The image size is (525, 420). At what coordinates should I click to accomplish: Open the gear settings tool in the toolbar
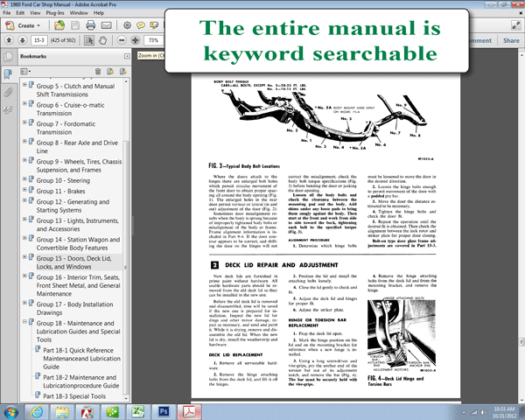[127, 25]
